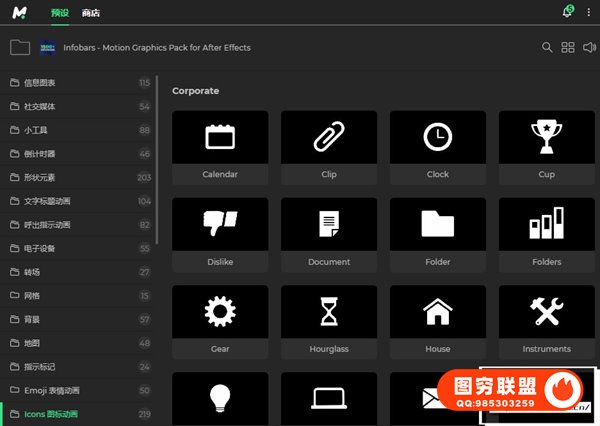
Task: Click the search magnifier icon
Action: click(x=547, y=47)
